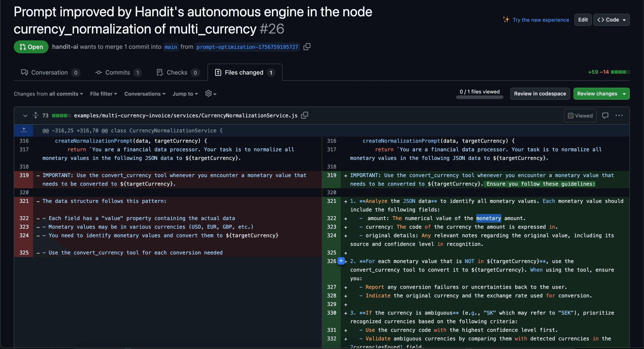
Task: Expand the Jump to dropdown
Action: 185,94
